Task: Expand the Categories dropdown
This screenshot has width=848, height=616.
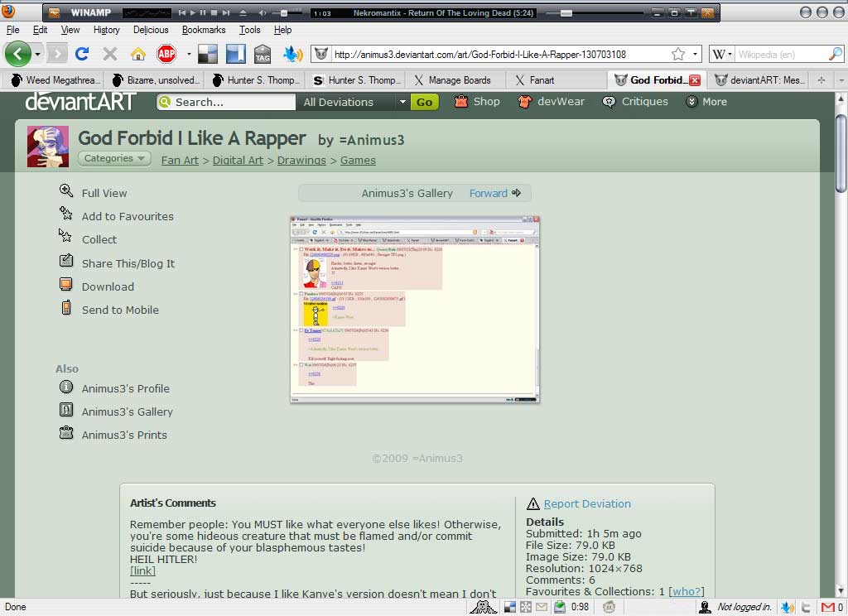Action: 114,159
